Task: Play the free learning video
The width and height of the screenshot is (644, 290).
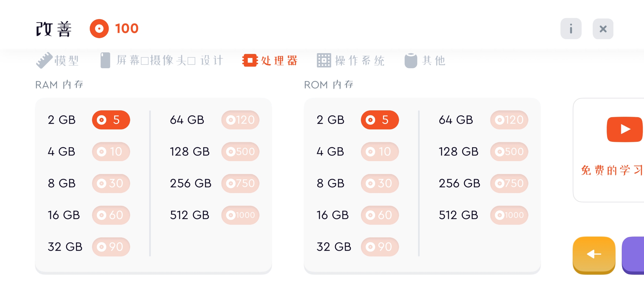Action: 624,129
